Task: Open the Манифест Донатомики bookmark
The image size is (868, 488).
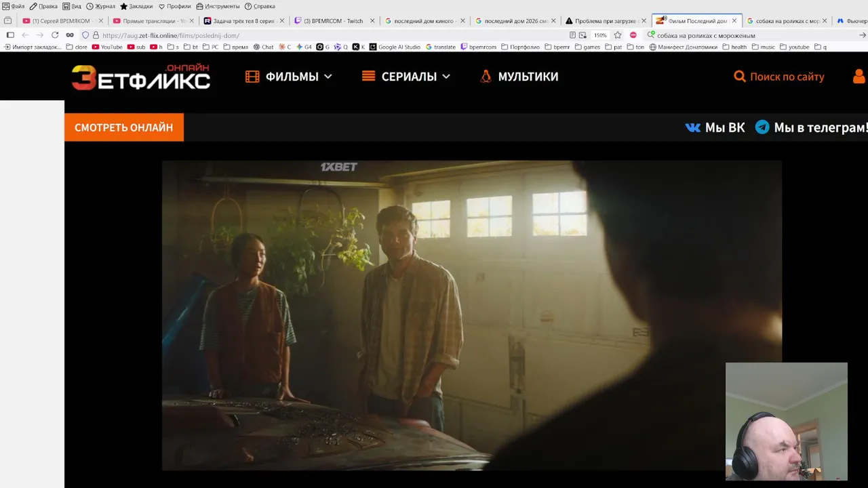Action: point(683,47)
